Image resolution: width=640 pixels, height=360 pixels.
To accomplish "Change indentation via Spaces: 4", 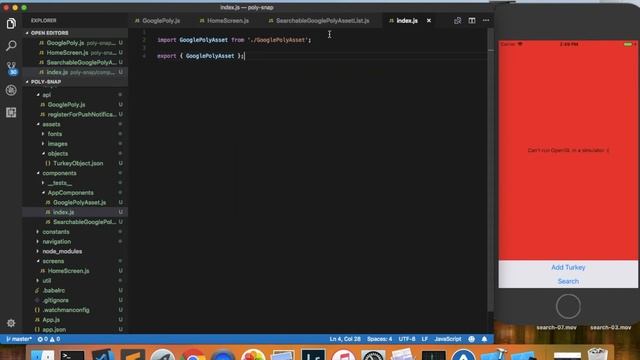I will pyautogui.click(x=379, y=339).
